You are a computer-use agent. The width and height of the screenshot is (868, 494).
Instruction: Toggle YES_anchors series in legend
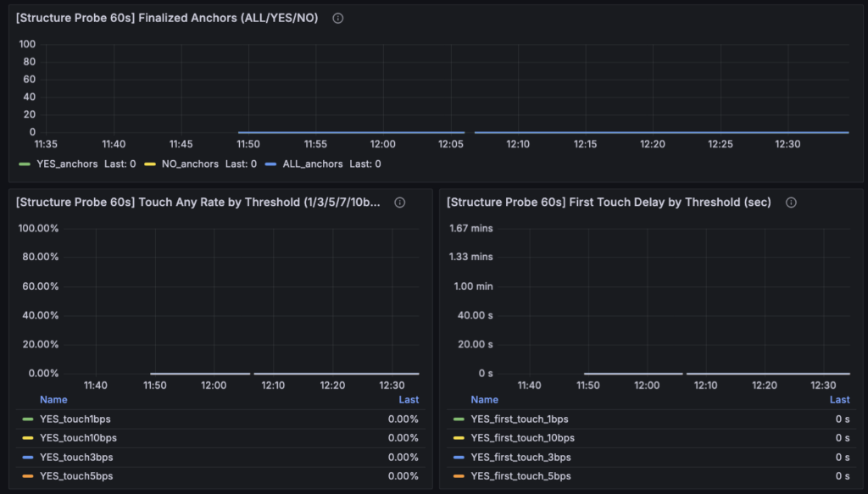tap(68, 164)
